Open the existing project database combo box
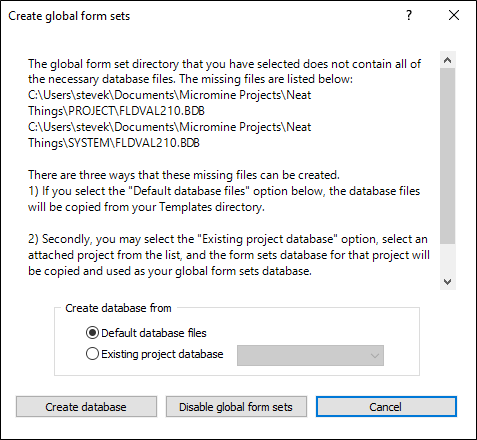The height and width of the screenshot is (440, 477). coord(310,356)
